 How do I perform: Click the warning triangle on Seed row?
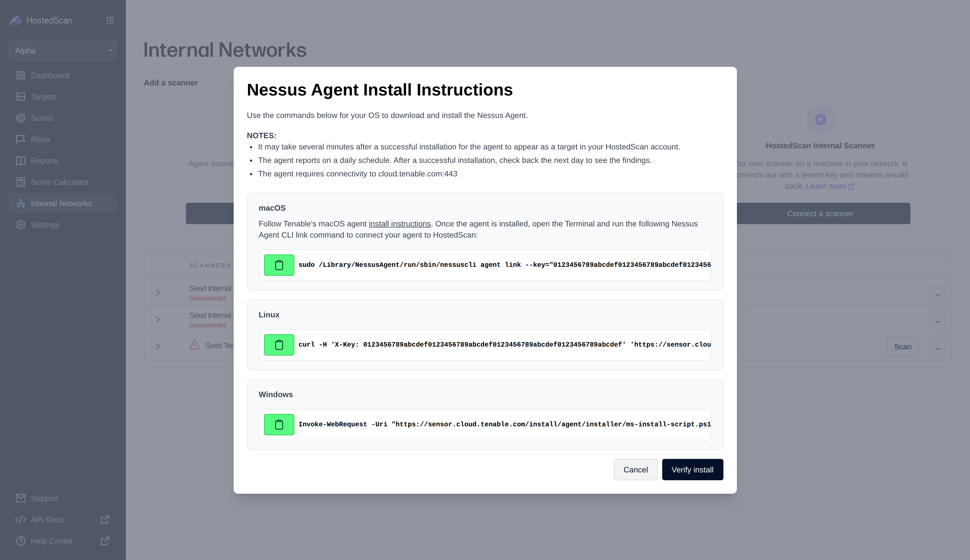pos(195,345)
